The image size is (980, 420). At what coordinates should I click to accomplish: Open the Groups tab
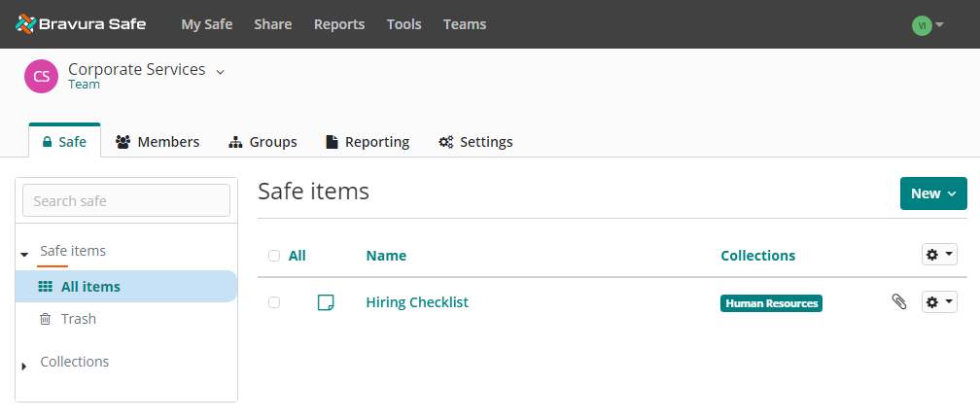(x=263, y=142)
